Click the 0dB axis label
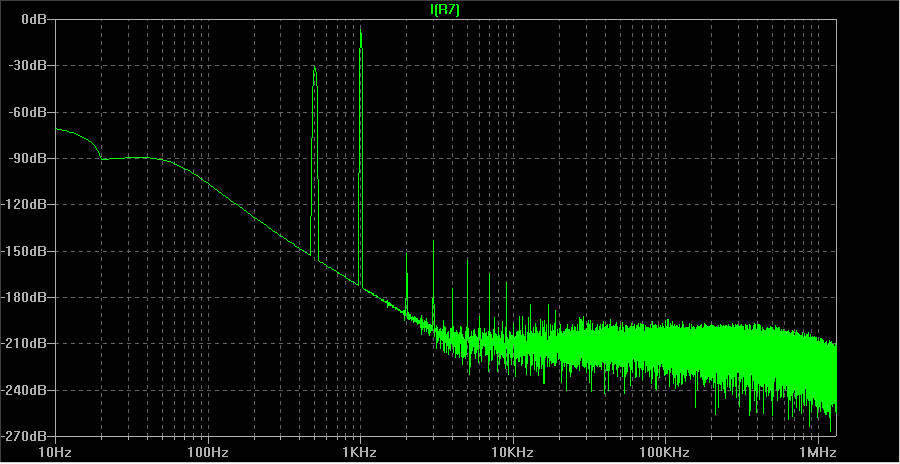900x464 pixels. click(x=33, y=19)
